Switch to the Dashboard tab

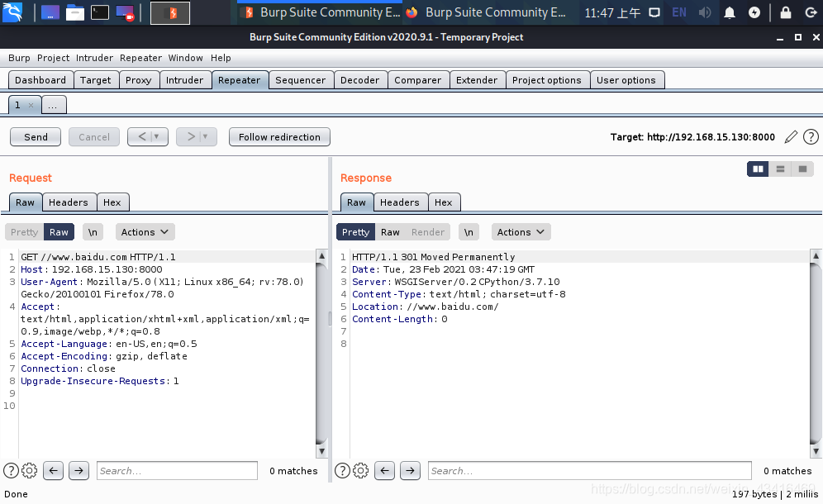(40, 80)
